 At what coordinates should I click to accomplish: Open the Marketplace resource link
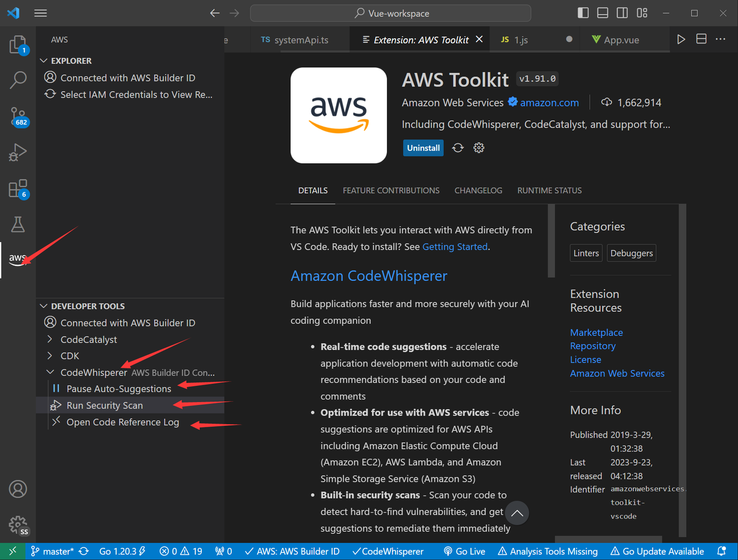(x=596, y=332)
